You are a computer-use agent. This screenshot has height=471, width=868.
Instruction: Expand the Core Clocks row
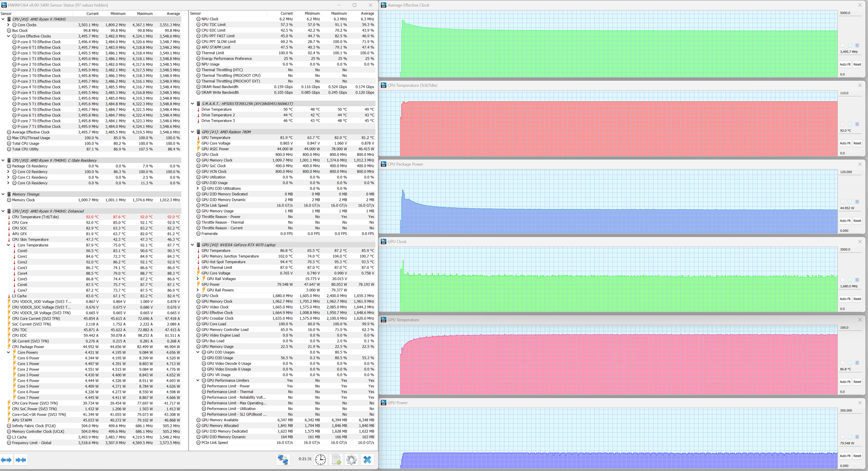8,25
